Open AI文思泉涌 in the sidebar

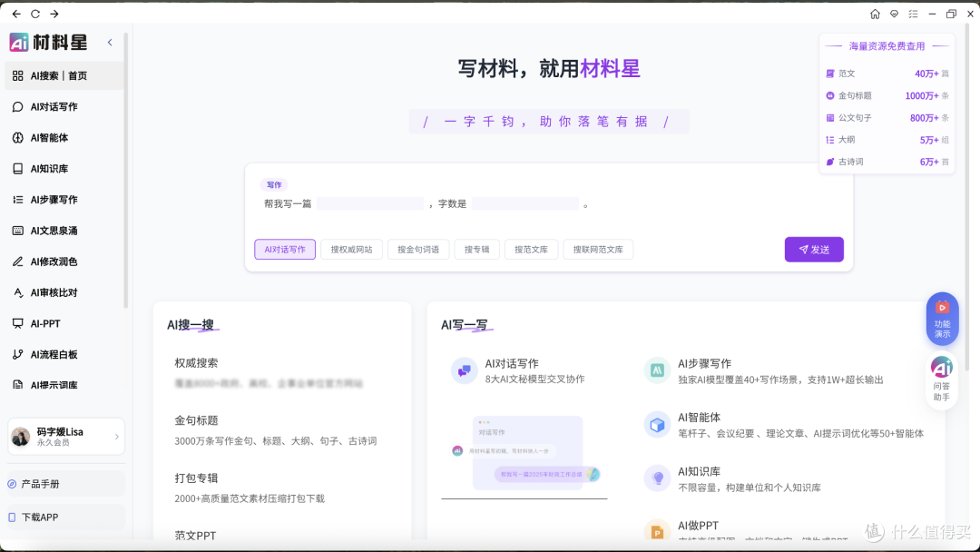[x=64, y=231]
